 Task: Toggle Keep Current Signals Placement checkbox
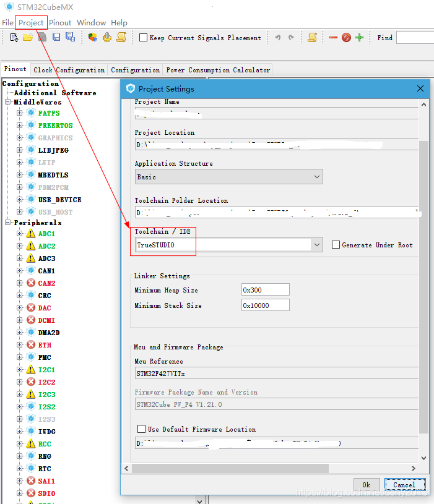pyautogui.click(x=143, y=38)
